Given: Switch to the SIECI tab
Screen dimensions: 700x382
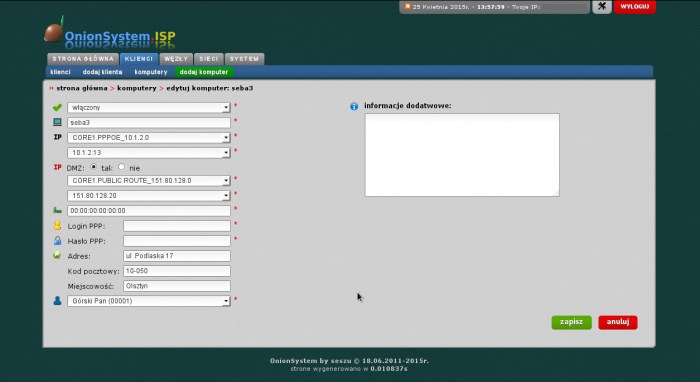Looking at the screenshot, I should tap(208, 59).
